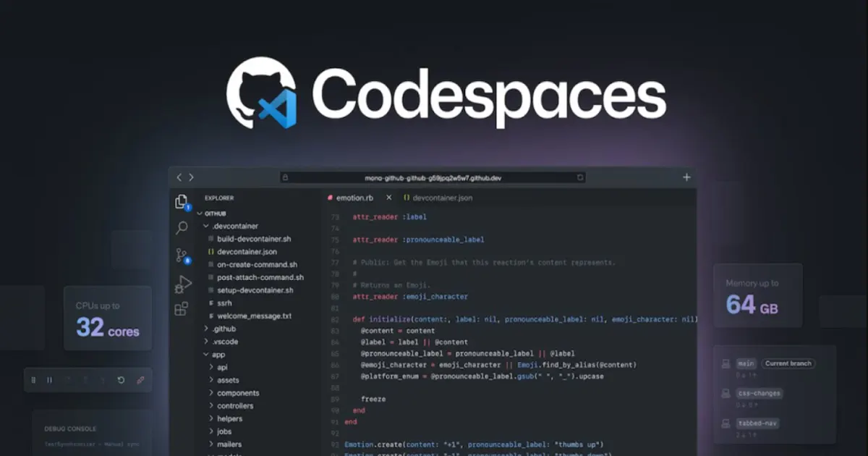Close the emotion.rb editor tab

click(x=388, y=197)
